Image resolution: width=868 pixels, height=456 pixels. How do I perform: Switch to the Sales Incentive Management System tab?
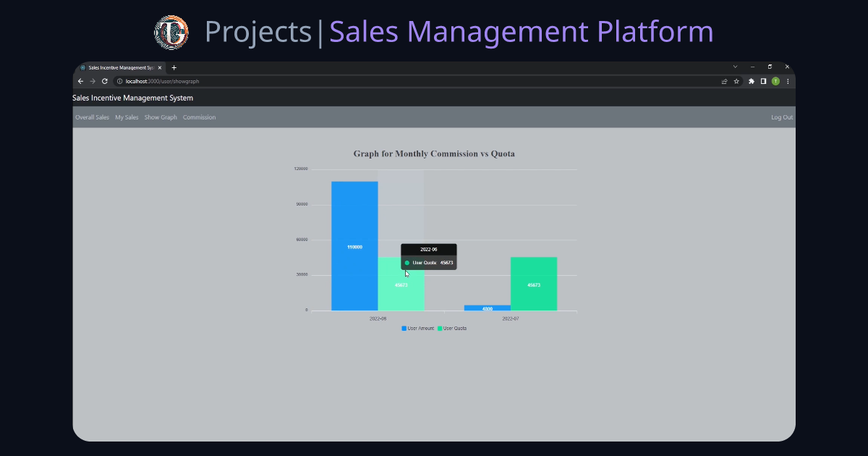click(x=119, y=67)
